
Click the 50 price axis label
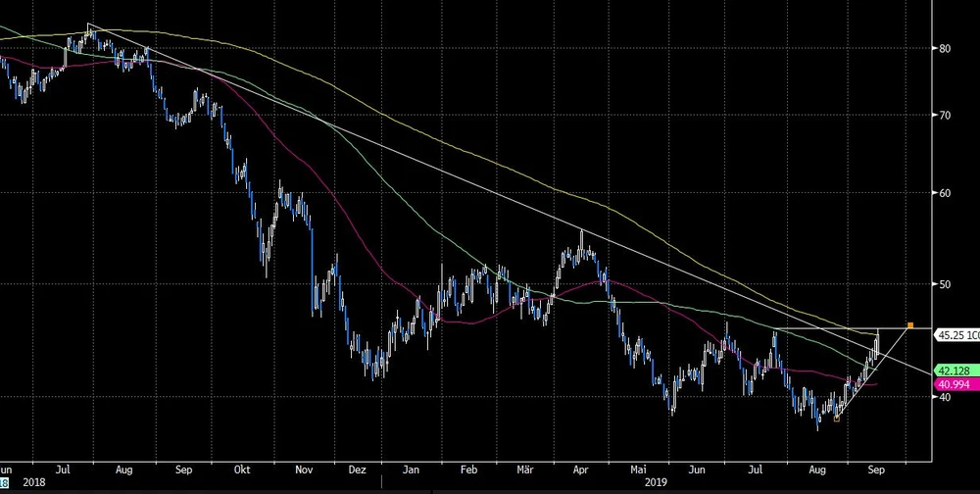945,284
